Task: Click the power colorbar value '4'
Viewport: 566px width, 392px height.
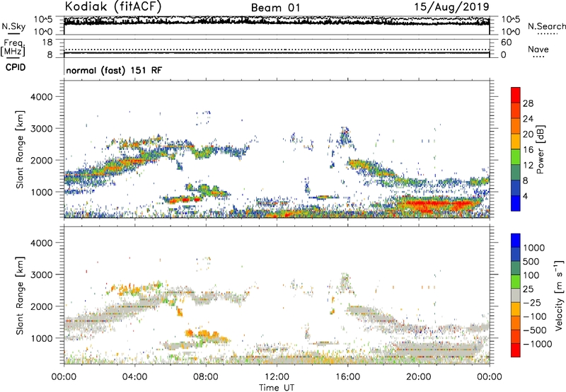Action: (x=525, y=196)
